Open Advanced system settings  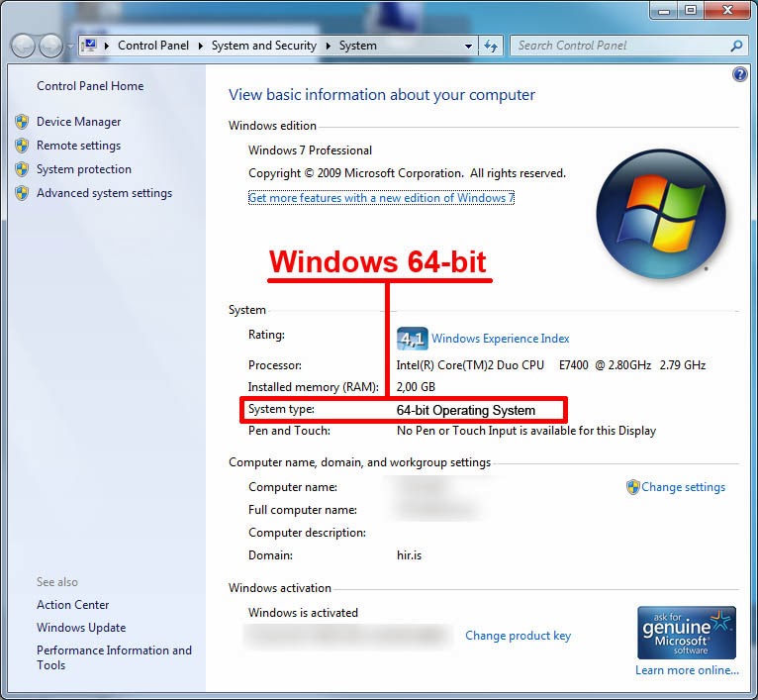tap(105, 193)
